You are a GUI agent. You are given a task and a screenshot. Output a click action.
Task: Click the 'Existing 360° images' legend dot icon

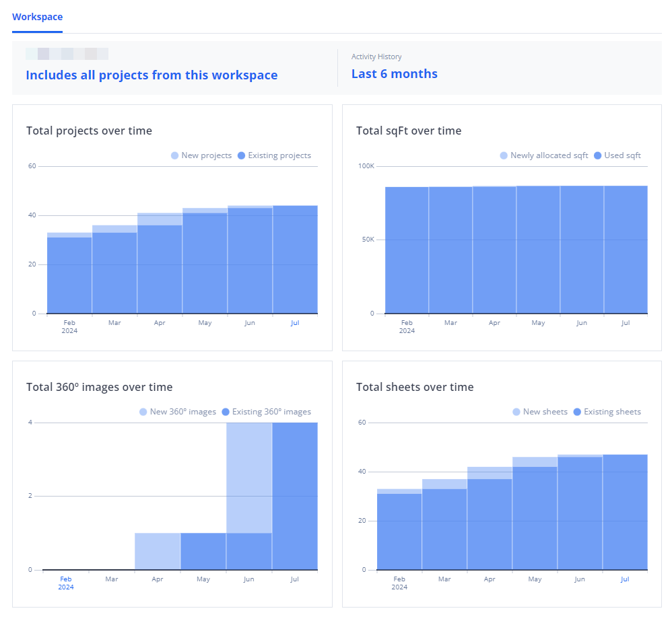226,412
